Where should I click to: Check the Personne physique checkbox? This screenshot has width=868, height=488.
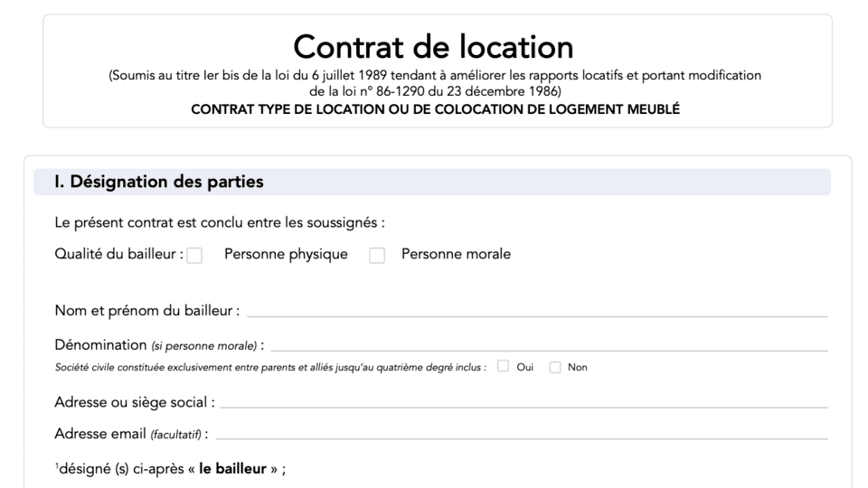[194, 256]
